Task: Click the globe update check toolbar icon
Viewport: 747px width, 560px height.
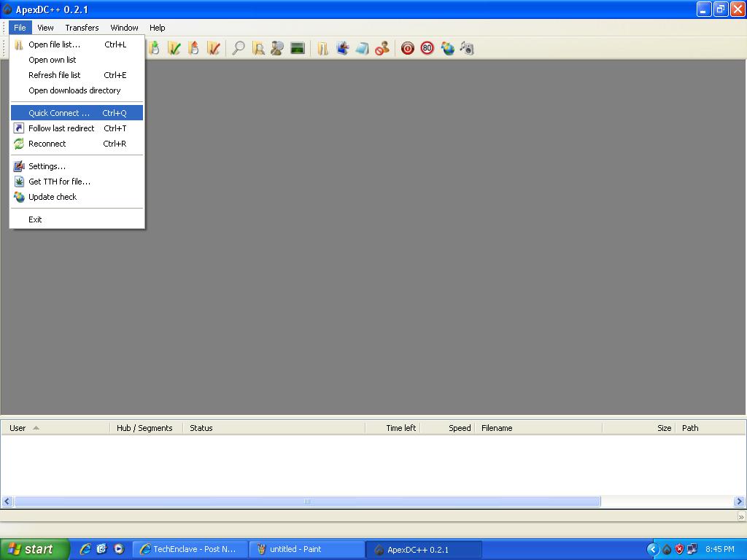Action: coord(447,48)
